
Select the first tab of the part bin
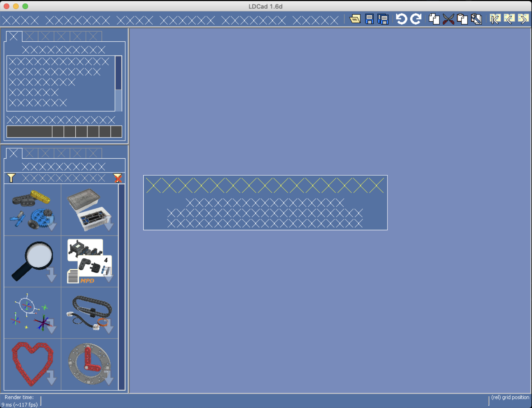pyautogui.click(x=14, y=153)
